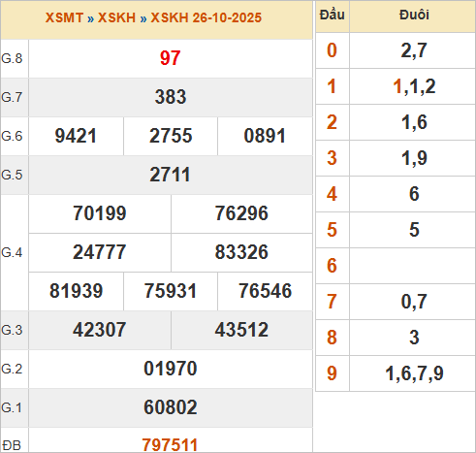Click head digit 2 in Đầu column
The width and height of the screenshot is (476, 453).
point(332,122)
